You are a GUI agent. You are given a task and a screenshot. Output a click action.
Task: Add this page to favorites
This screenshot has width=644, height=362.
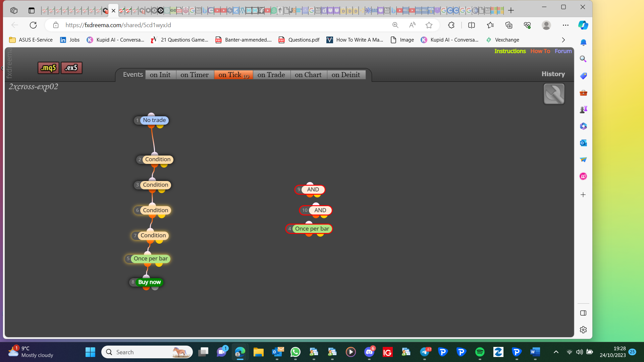point(429,25)
